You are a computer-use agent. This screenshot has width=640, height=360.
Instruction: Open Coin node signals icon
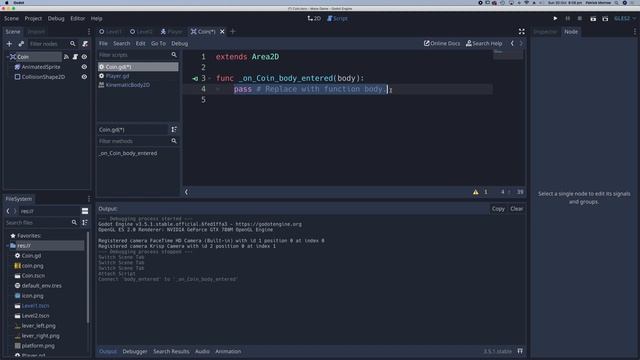tap(67, 57)
